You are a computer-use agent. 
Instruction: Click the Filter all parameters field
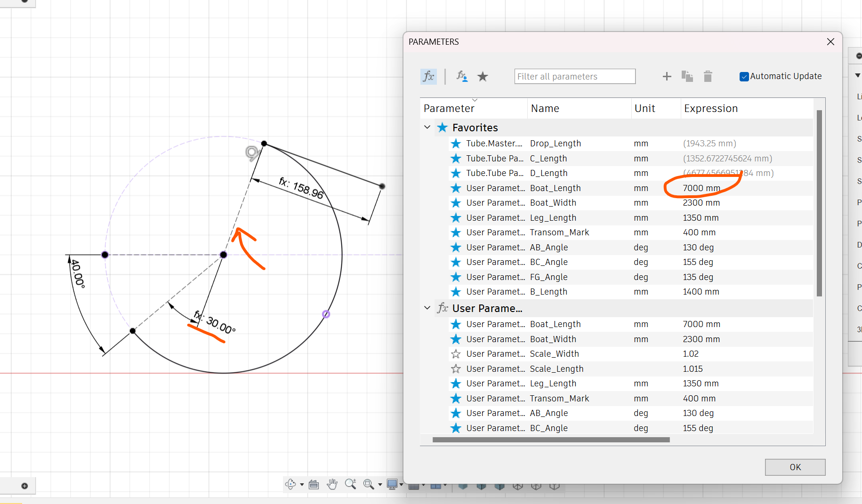(x=575, y=76)
